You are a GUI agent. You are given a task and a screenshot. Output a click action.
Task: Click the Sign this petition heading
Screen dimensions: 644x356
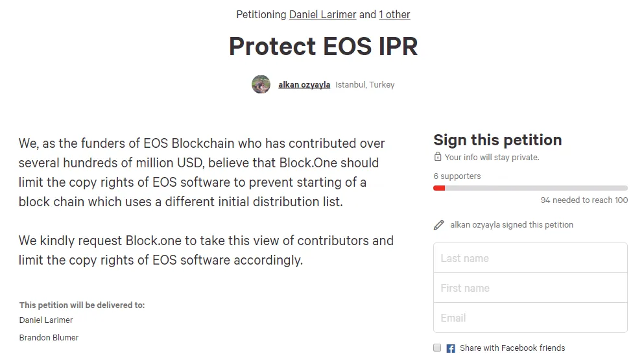(497, 140)
